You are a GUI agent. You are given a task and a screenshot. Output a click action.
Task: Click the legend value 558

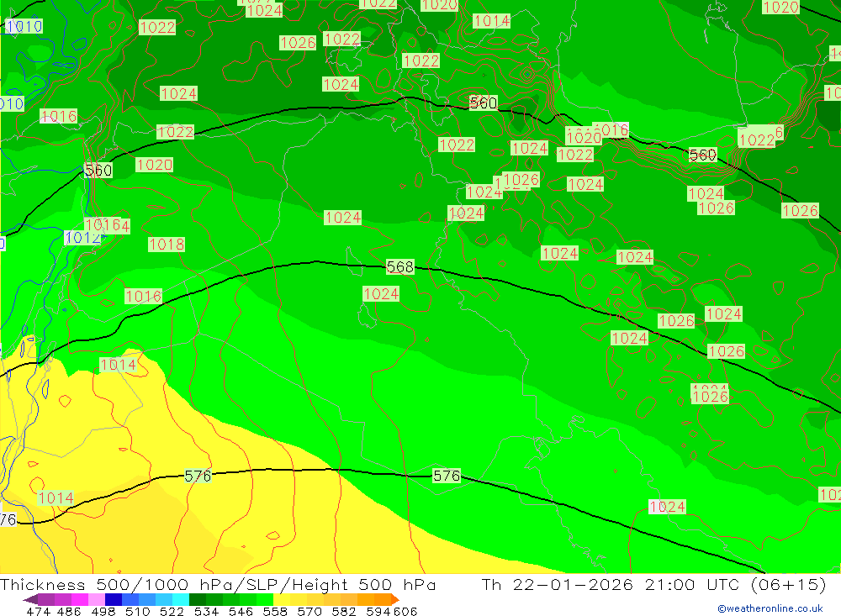coord(275,611)
